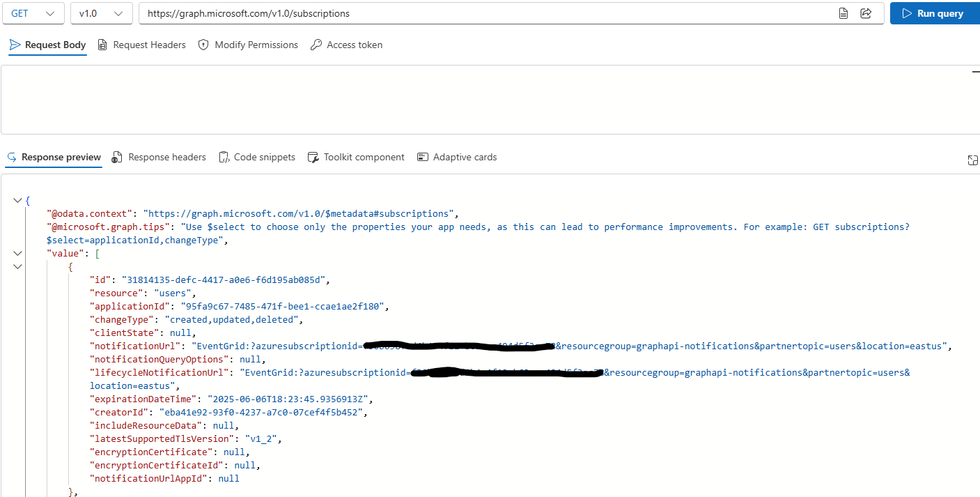Show the Response headers tab
The image size is (980, 497).
pos(159,158)
